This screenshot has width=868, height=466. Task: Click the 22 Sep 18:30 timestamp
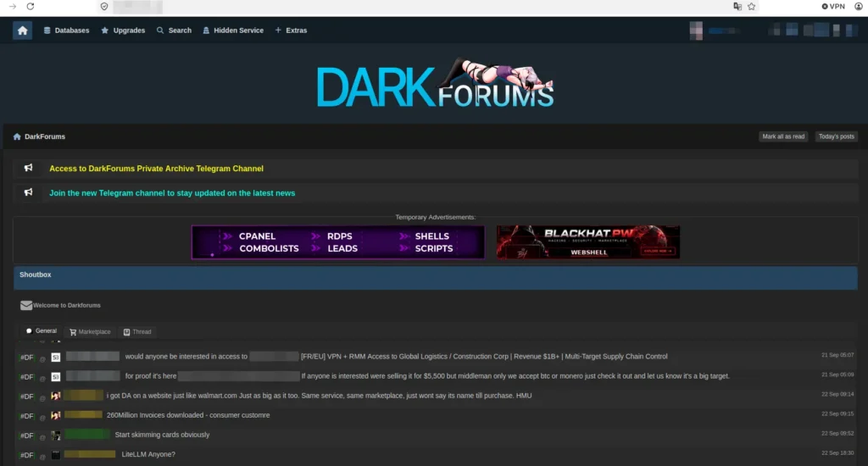tap(837, 452)
